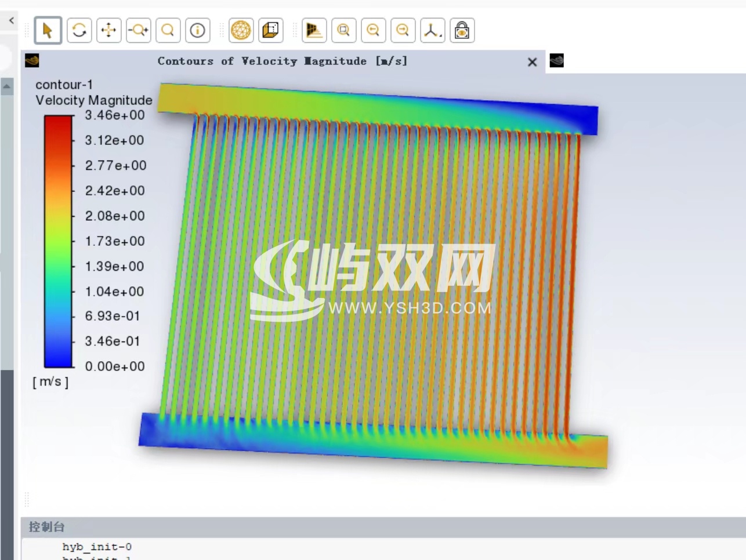
Task: Click the probe info tool icon
Action: coord(197,30)
